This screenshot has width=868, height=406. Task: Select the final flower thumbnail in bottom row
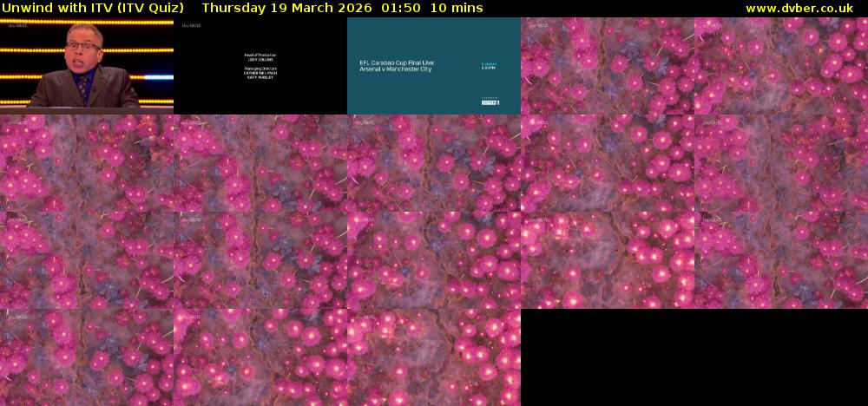pos(434,357)
